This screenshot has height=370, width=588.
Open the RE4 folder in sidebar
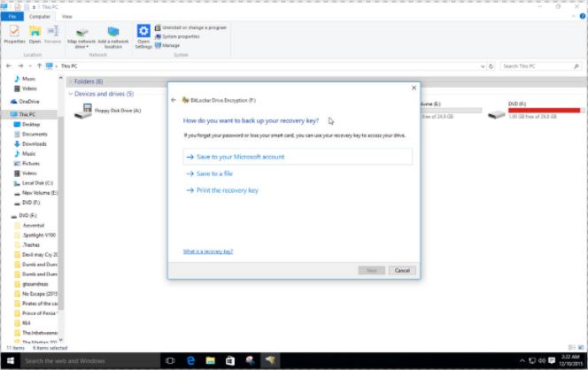click(x=22, y=323)
